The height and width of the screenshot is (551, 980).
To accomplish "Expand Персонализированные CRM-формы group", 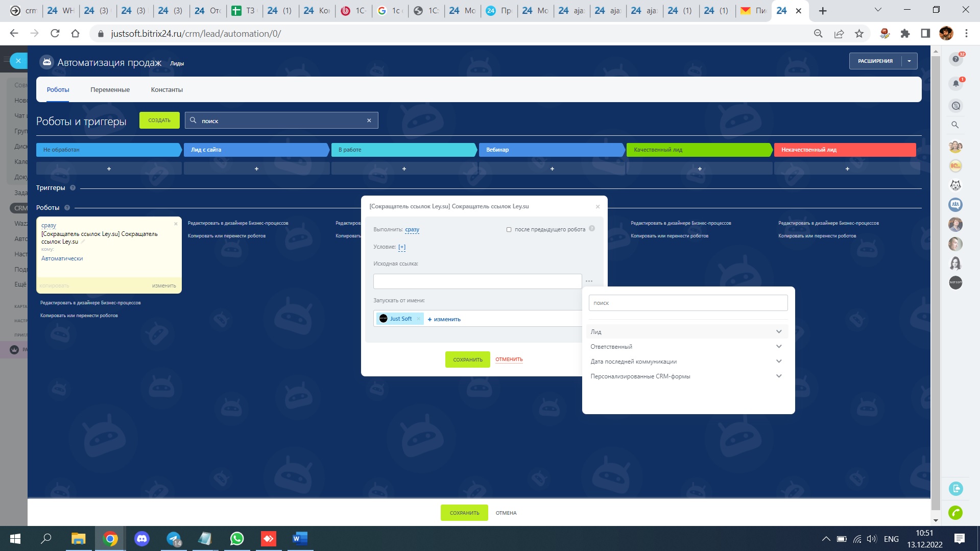I will click(687, 376).
